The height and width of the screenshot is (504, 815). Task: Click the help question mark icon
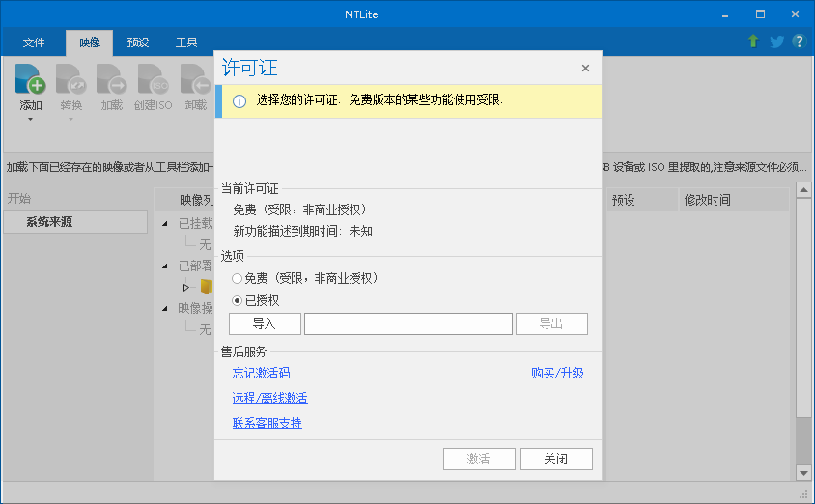pos(799,42)
